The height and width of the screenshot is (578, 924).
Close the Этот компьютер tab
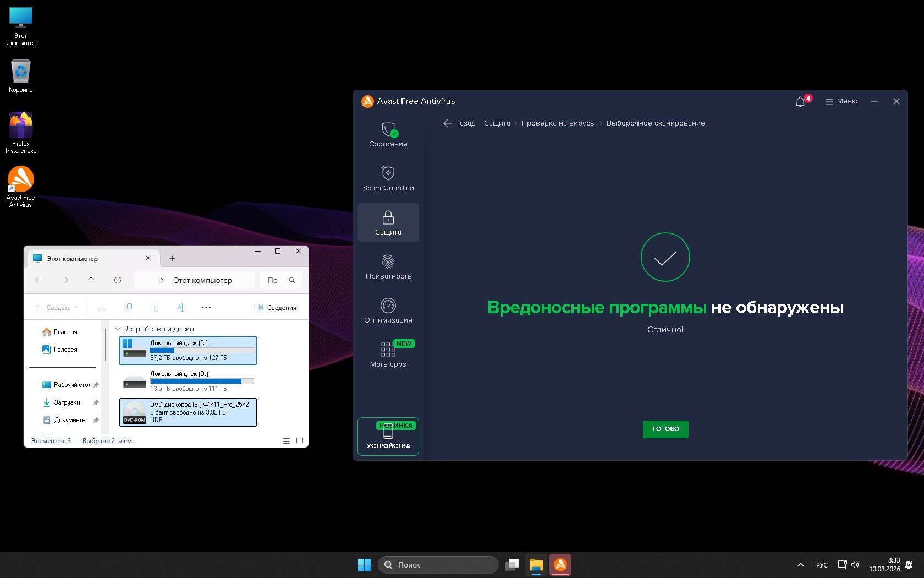click(x=148, y=258)
